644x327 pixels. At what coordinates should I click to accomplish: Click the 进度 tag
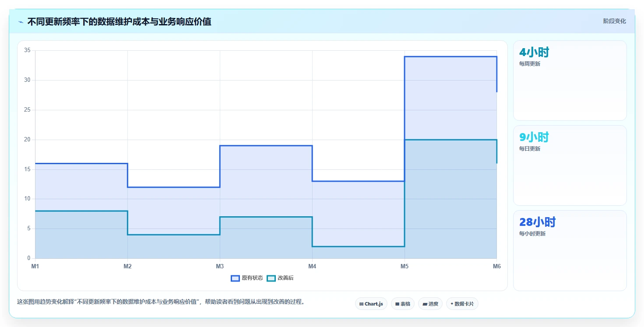point(430,304)
